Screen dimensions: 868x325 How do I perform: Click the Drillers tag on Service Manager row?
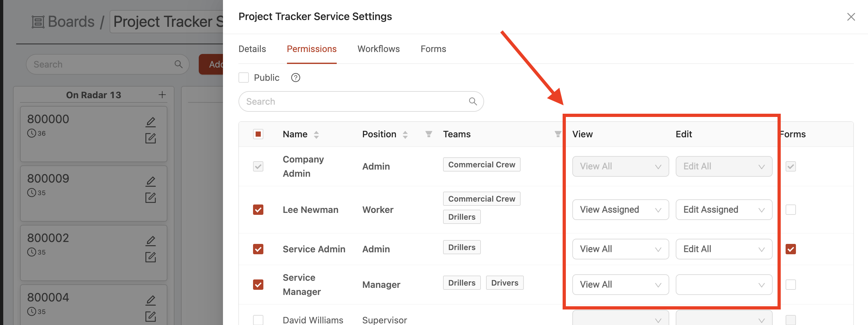[462, 283]
